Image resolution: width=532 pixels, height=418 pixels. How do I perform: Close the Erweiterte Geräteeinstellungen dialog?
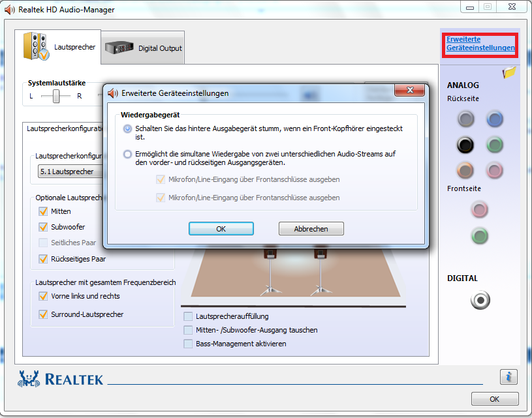[410, 90]
